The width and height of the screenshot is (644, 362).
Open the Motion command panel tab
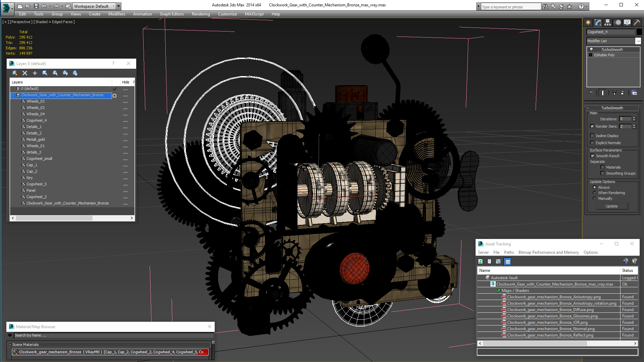(618, 22)
